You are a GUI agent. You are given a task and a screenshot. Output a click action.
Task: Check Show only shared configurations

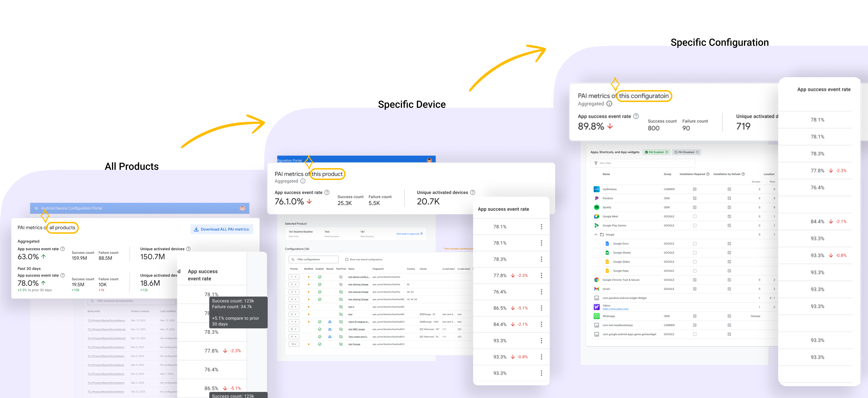347,259
